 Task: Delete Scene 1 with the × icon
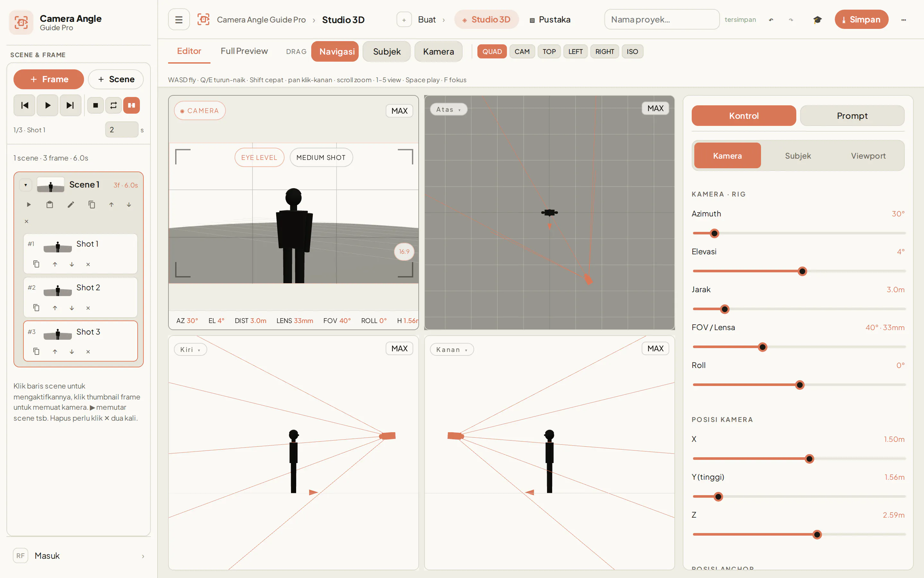click(x=26, y=221)
